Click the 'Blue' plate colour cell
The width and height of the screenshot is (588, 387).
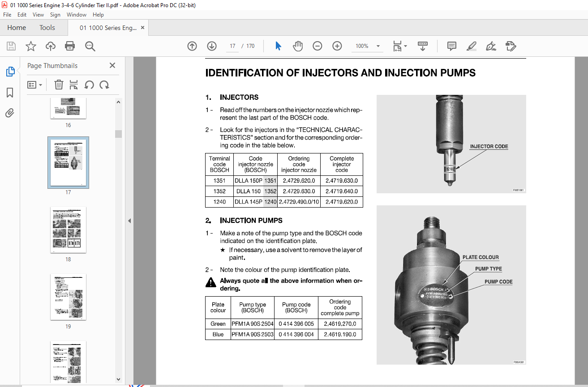pos(218,334)
